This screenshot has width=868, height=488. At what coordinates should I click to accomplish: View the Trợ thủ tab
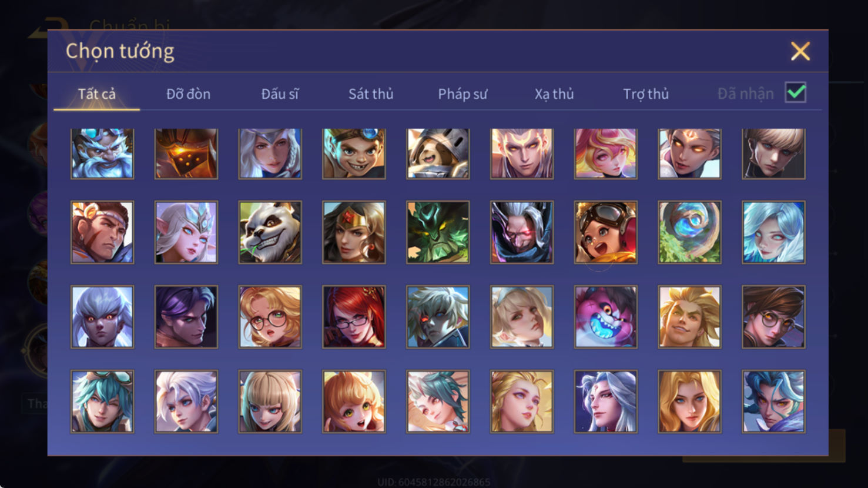(646, 94)
